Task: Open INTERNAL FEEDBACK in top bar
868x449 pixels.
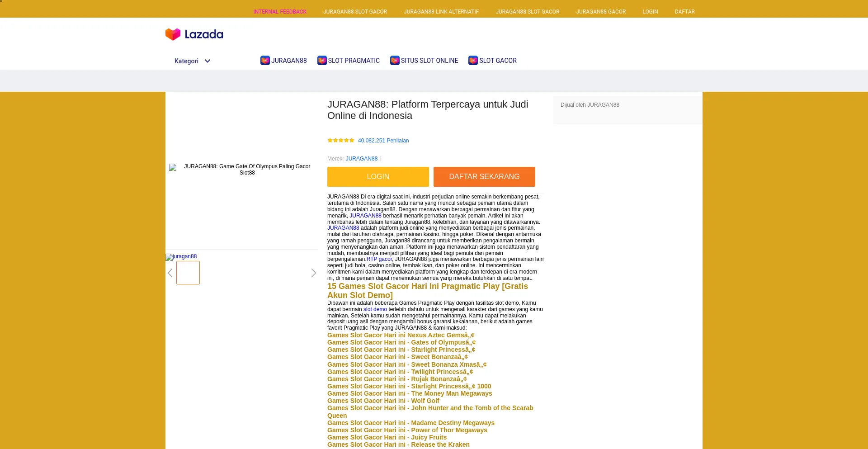Action: pos(280,12)
